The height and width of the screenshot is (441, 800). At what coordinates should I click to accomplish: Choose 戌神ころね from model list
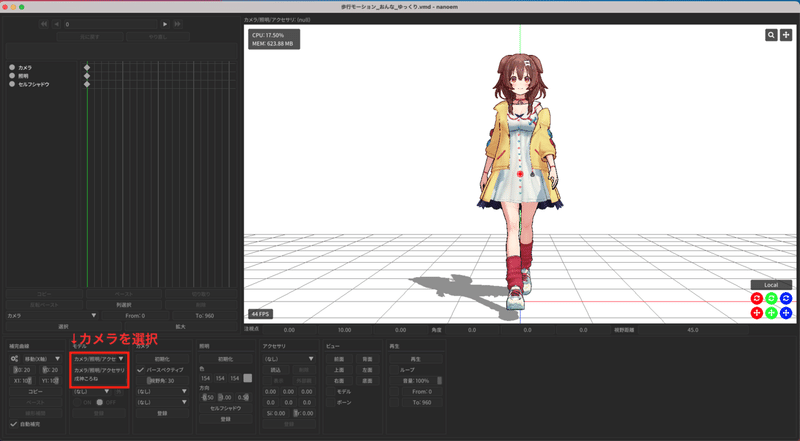86,379
